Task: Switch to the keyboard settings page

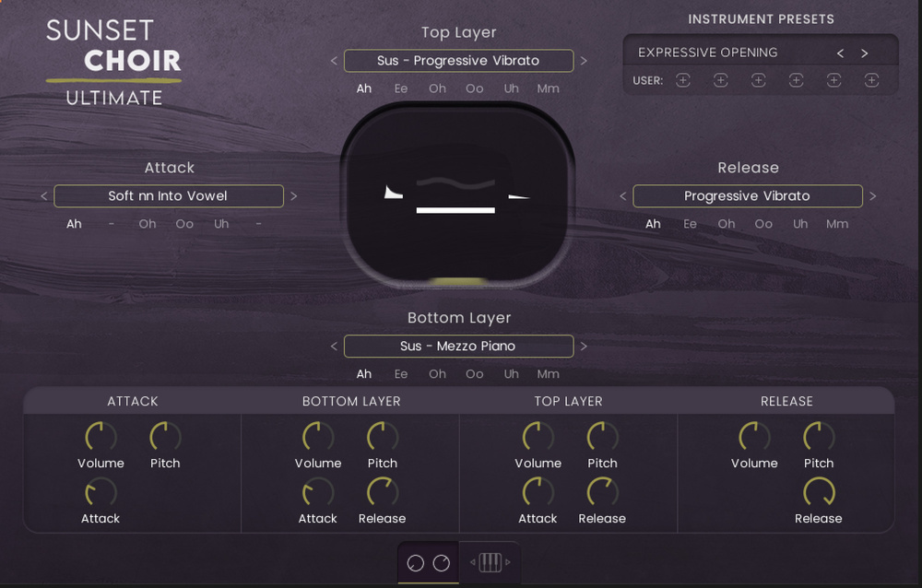Action: [x=490, y=563]
